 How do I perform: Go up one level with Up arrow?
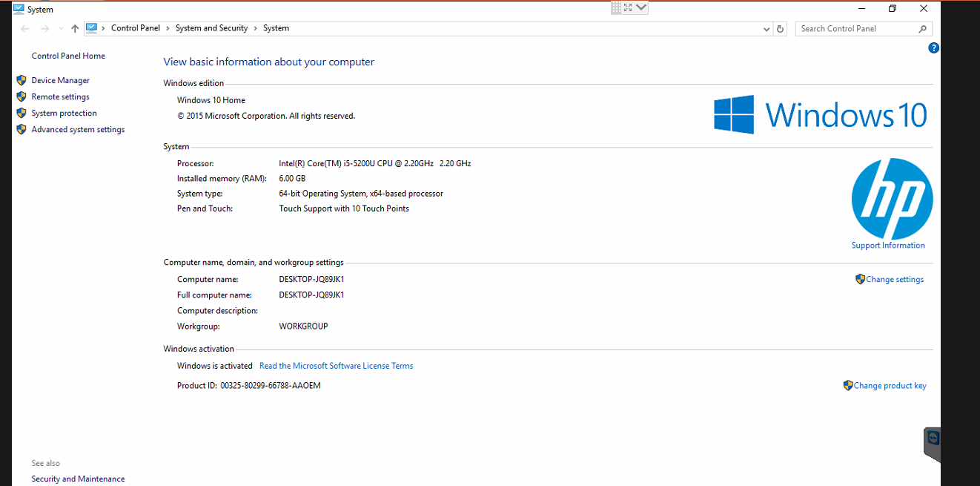click(75, 29)
